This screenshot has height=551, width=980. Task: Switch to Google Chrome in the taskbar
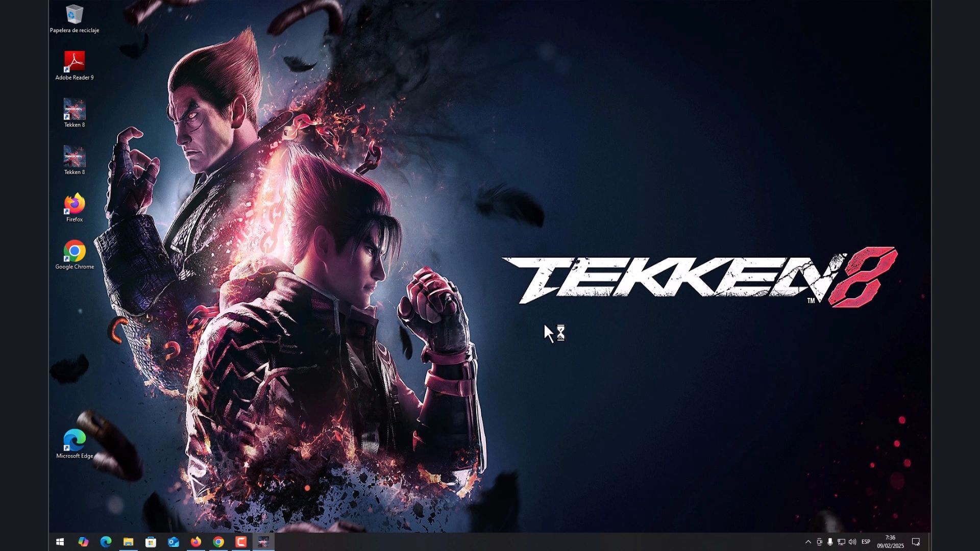218,542
